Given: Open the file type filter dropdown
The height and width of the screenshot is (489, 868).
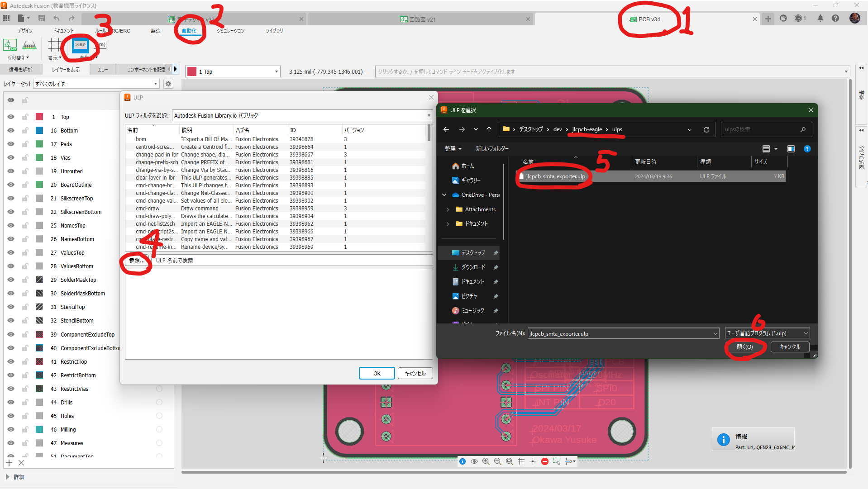Looking at the screenshot, I should (x=767, y=334).
